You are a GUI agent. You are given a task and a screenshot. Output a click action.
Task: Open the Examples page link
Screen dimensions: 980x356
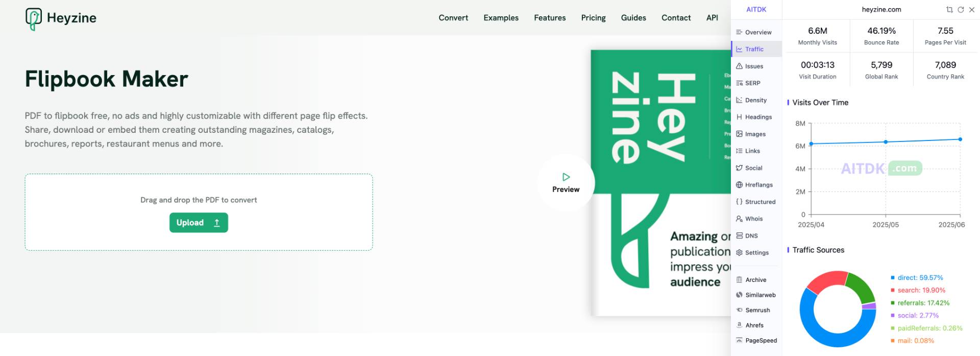click(x=501, y=17)
